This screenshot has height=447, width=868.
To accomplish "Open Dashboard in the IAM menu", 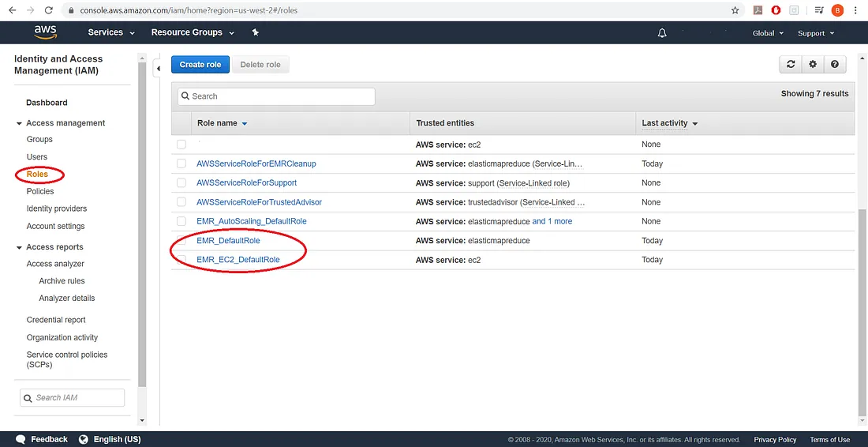I will click(x=47, y=103).
